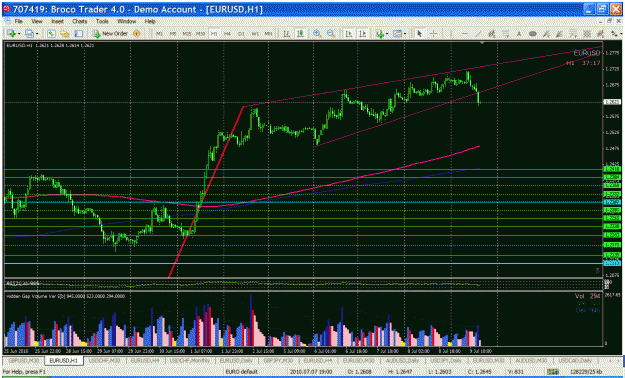Open the View menu

pyautogui.click(x=37, y=21)
